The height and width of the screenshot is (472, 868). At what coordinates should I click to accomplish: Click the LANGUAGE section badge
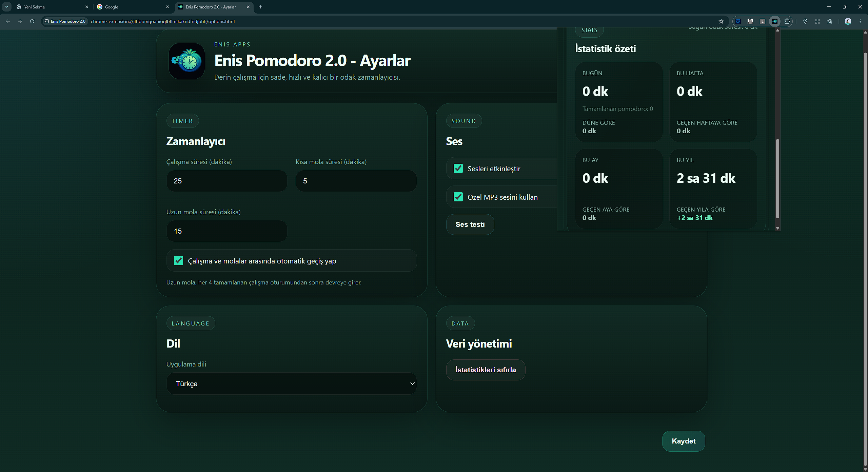[191, 323]
